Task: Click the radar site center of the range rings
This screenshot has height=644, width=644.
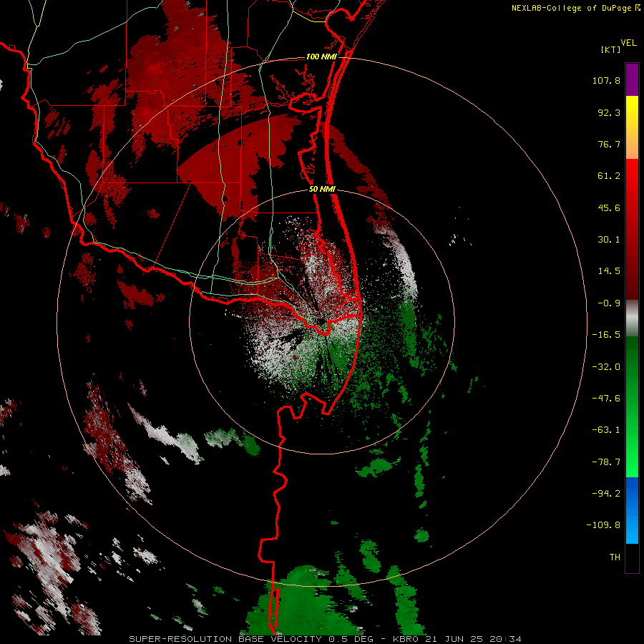Action: [x=321, y=321]
